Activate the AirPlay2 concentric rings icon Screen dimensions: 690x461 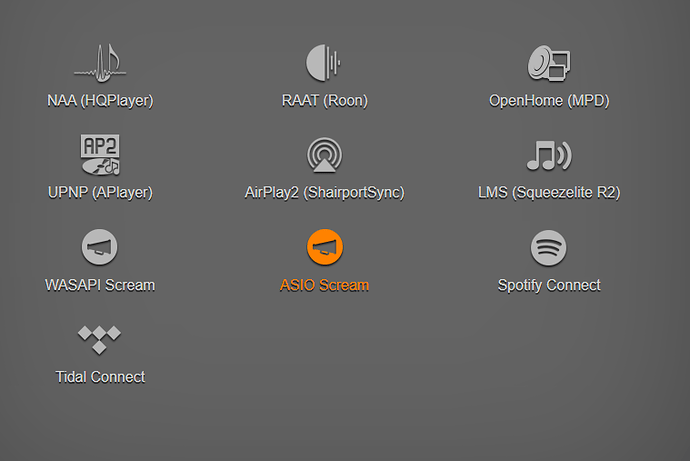point(324,155)
